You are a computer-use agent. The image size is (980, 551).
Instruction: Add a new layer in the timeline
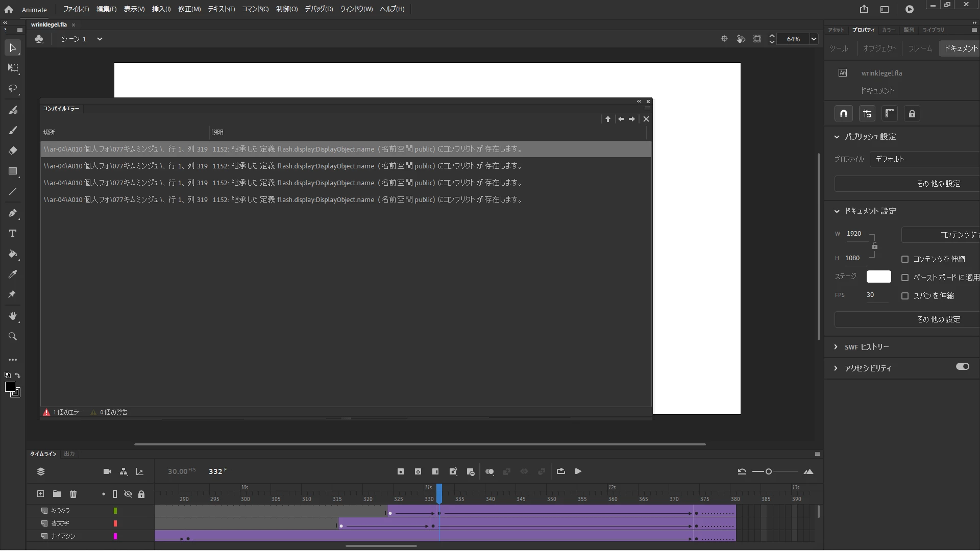tap(40, 494)
